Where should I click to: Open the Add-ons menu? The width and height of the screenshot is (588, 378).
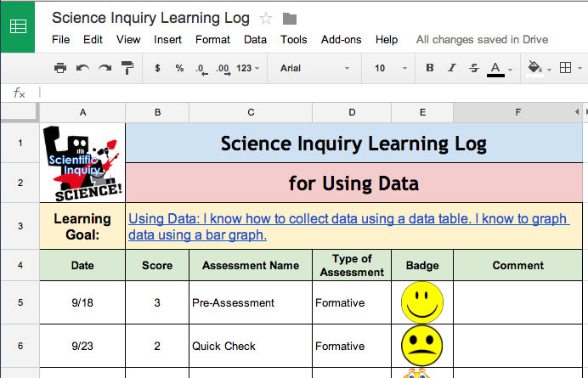point(341,39)
